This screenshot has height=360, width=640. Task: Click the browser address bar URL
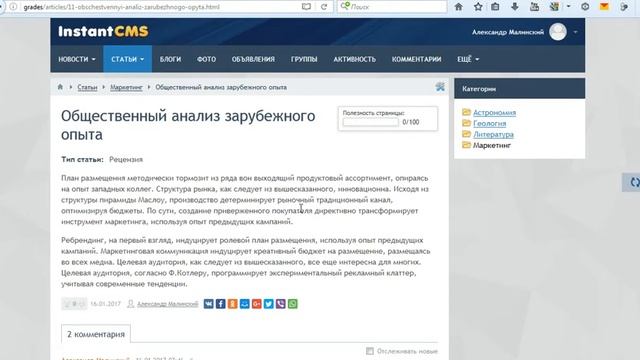(x=121, y=7)
